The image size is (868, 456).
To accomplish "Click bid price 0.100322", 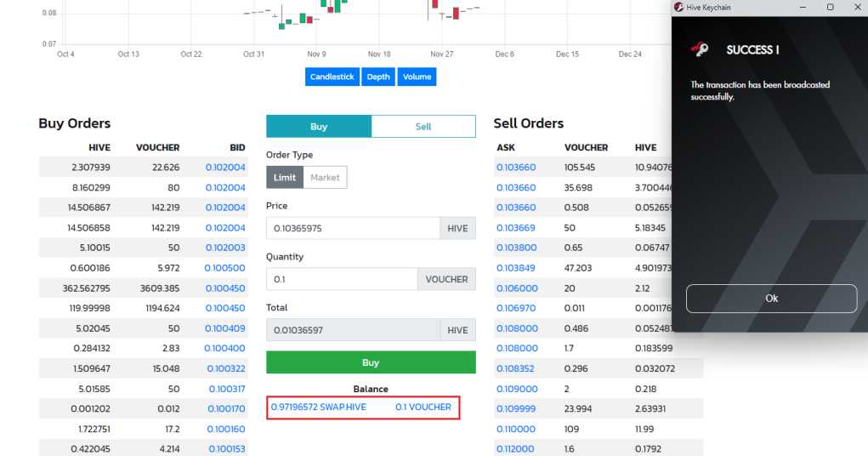I will point(226,368).
